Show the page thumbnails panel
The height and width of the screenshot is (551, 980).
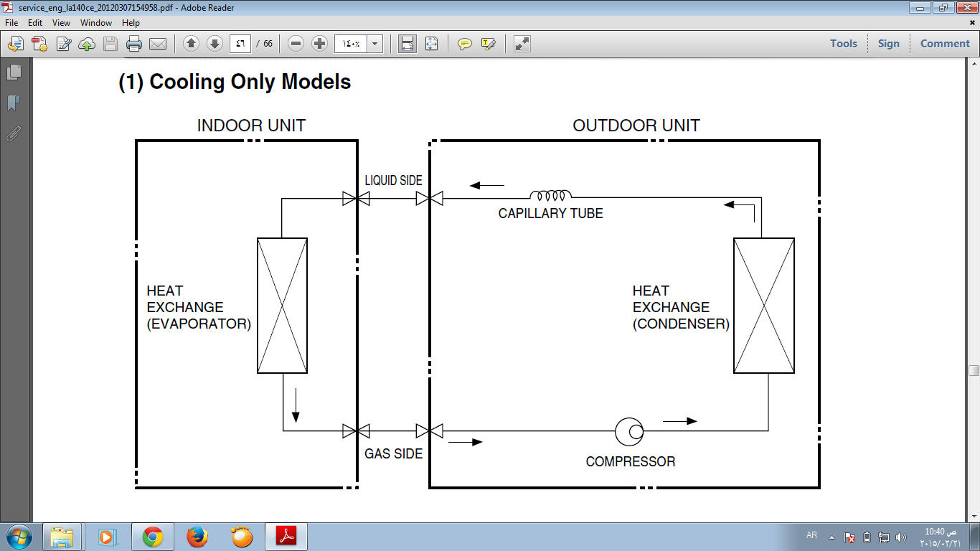13,72
